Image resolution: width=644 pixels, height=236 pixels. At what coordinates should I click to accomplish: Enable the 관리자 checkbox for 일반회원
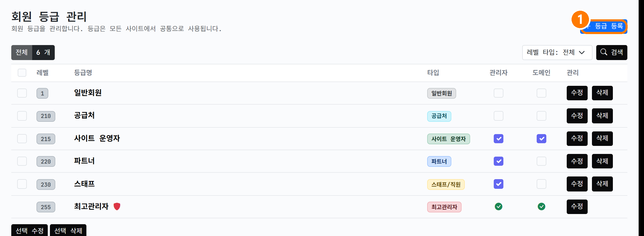(x=499, y=93)
